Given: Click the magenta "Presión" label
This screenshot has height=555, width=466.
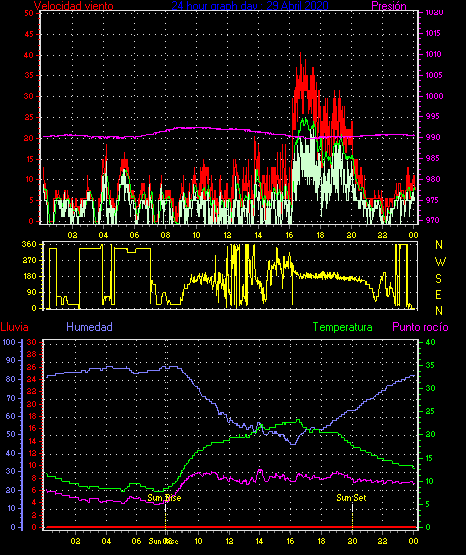Looking at the screenshot, I should pyautogui.click(x=389, y=6).
